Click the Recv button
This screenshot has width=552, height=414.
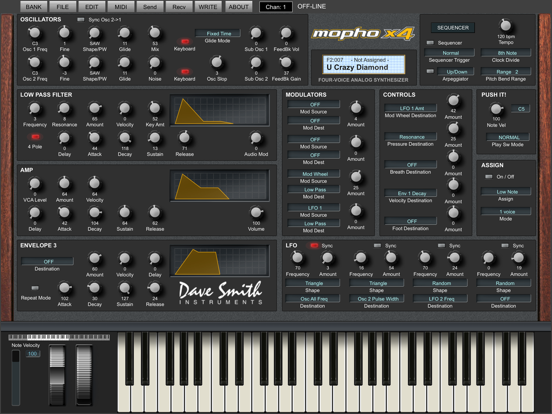179,6
